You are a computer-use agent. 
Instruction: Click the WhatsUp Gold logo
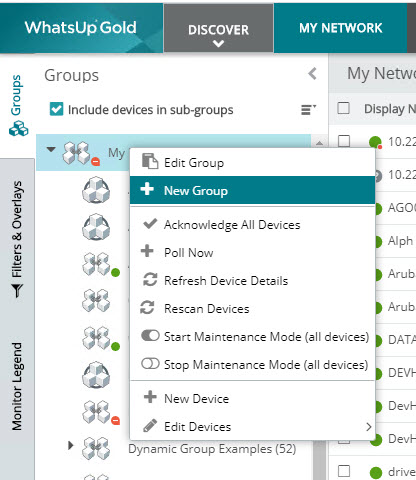point(81,27)
